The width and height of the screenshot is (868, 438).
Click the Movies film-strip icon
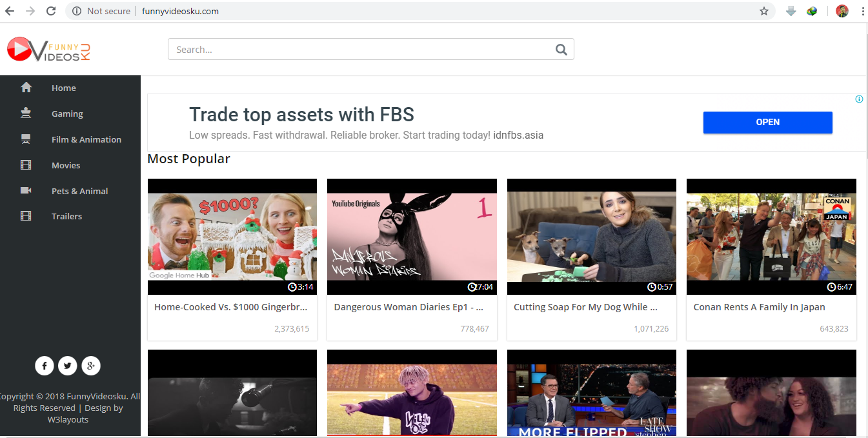click(x=26, y=165)
